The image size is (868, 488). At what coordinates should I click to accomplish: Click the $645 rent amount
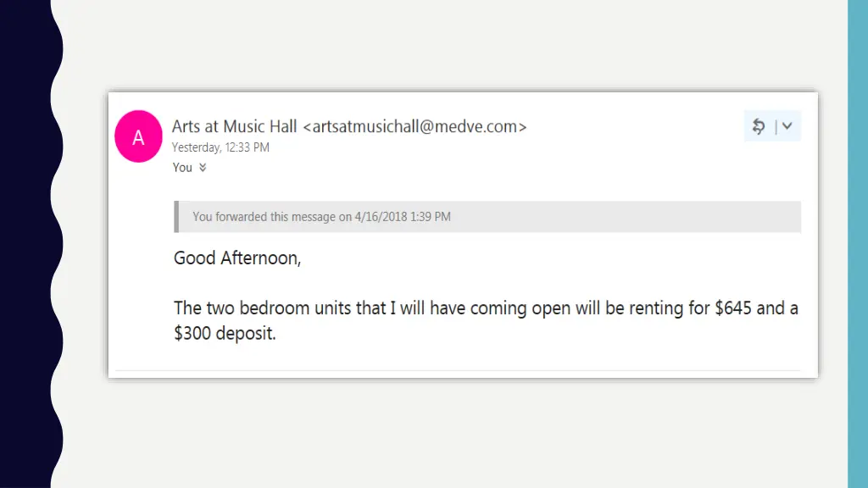point(733,308)
